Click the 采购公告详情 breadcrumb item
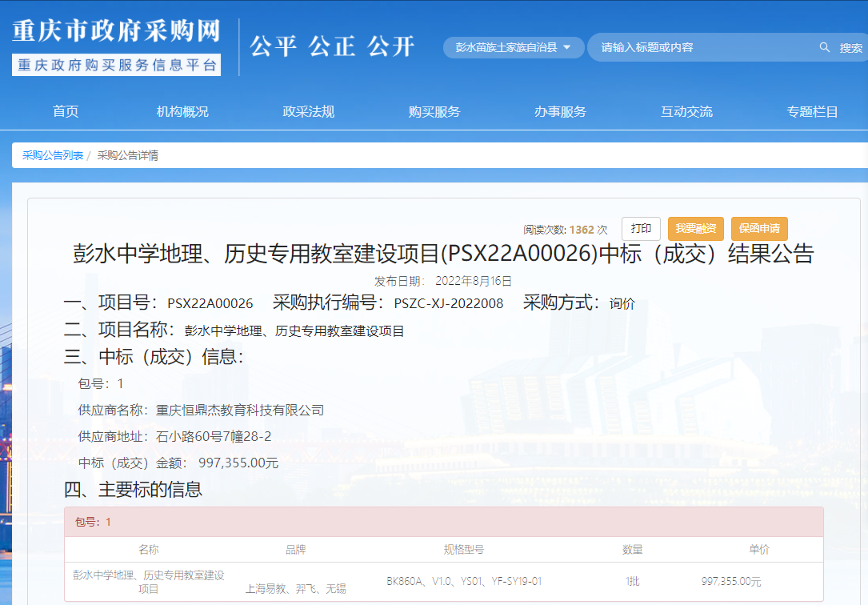The image size is (868, 605). click(x=128, y=155)
